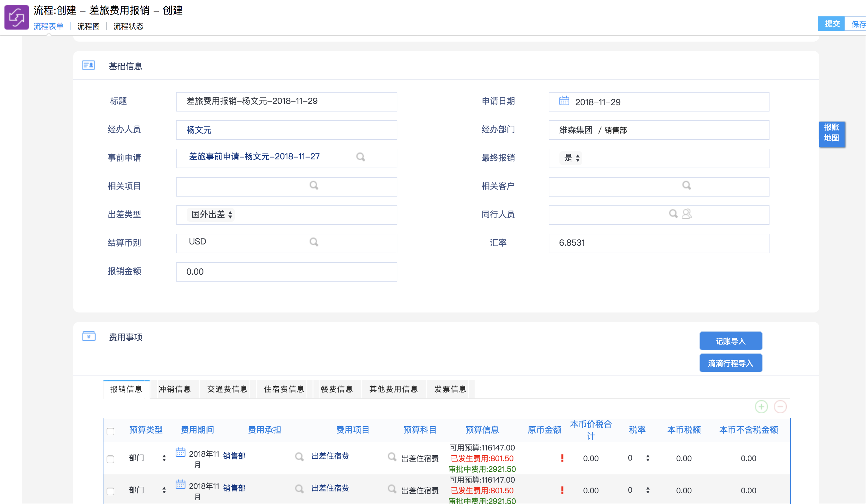Viewport: 866px width, 504px height.
Task: Switch to the 交通费信息 tab
Action: pos(227,389)
